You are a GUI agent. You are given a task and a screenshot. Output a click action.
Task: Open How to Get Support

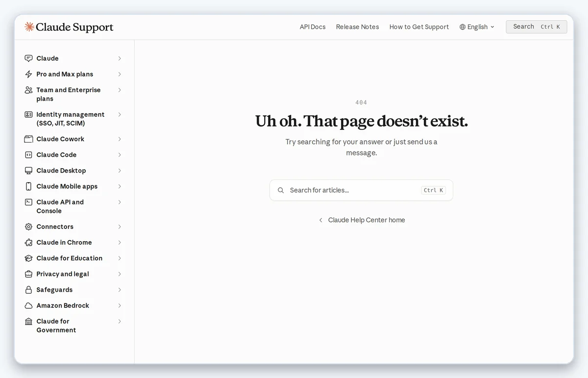point(419,27)
